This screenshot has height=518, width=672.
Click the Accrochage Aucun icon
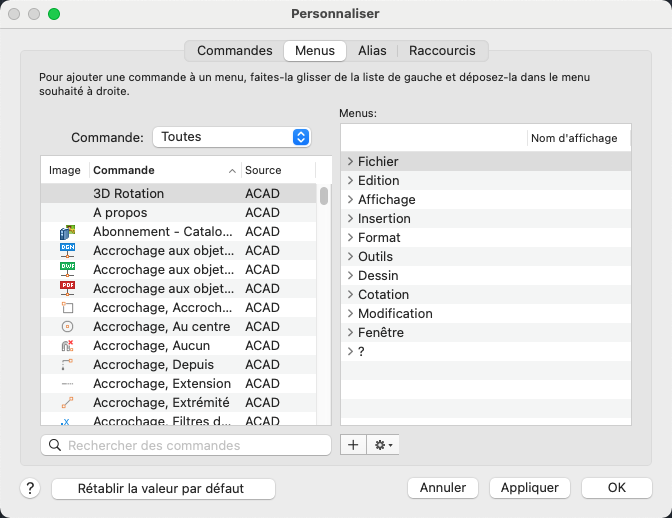(x=67, y=346)
